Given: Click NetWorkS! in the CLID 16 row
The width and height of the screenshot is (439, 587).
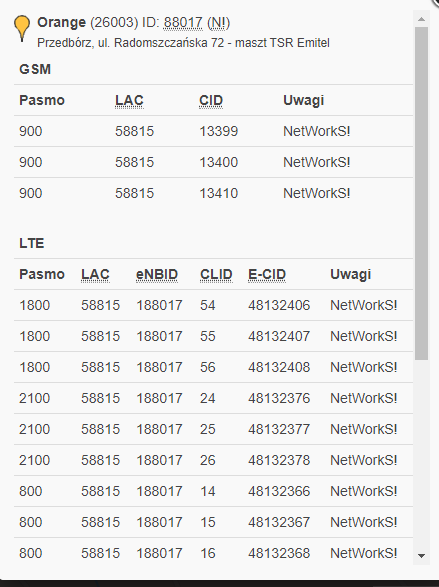Looking at the screenshot, I should pyautogui.click(x=363, y=554).
